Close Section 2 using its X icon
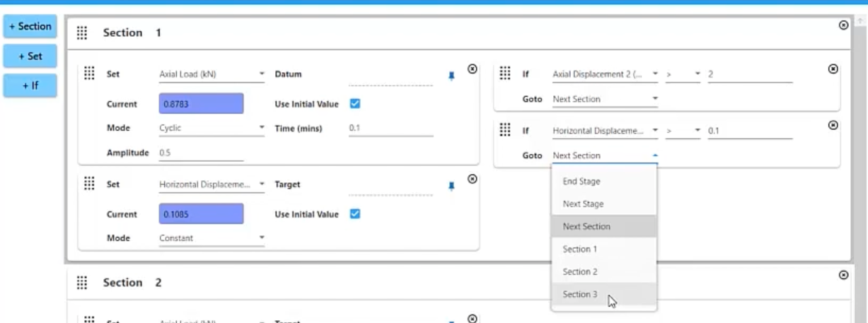Image resolution: width=868 pixels, height=323 pixels. [x=843, y=275]
